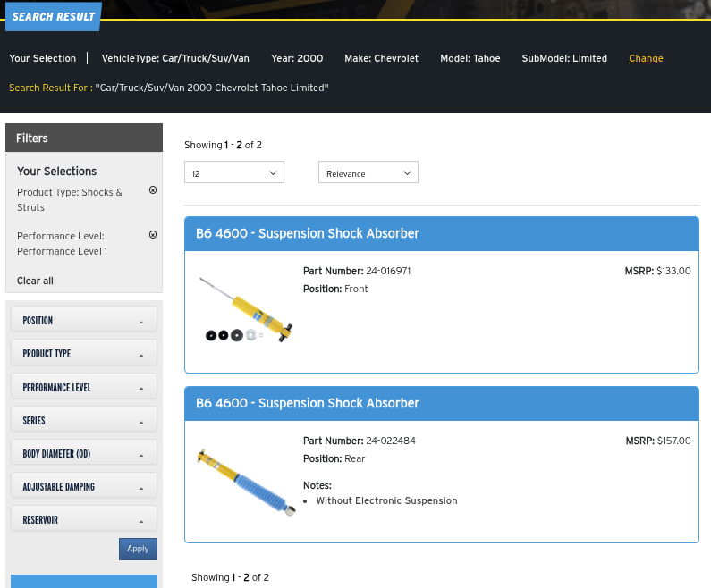Remove the Performance Level 1 selection
The image size is (711, 588).
[x=153, y=235]
